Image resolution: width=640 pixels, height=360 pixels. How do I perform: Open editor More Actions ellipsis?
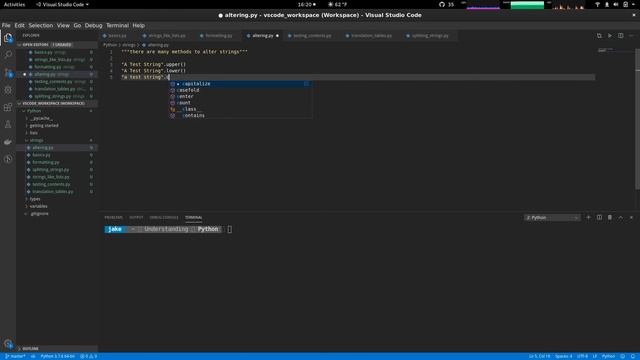(x=631, y=36)
